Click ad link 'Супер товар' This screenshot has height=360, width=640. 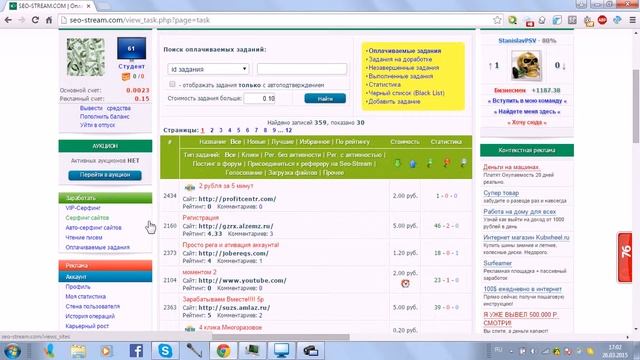point(501,193)
